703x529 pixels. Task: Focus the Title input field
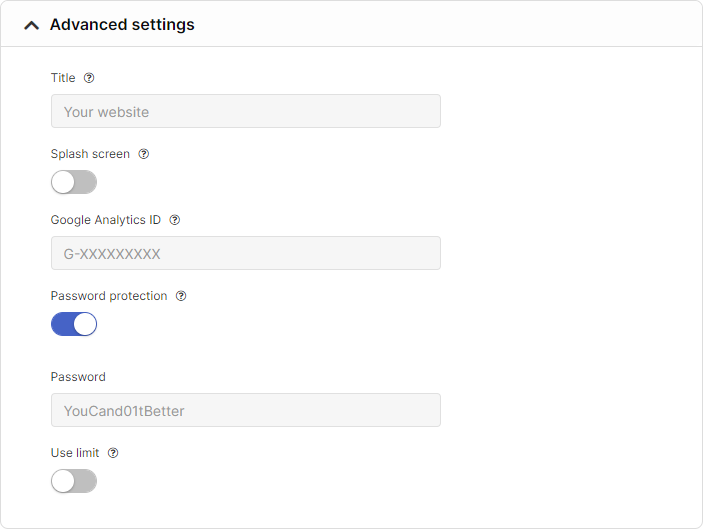245,111
